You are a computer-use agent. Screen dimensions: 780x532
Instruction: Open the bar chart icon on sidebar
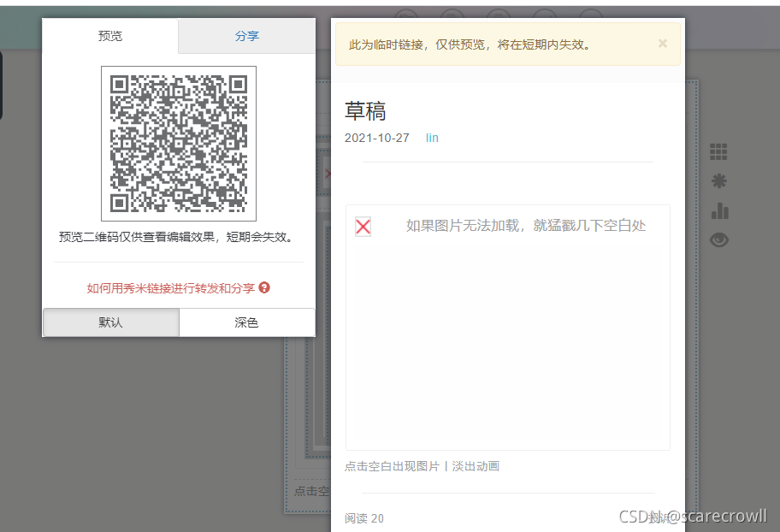(x=719, y=211)
